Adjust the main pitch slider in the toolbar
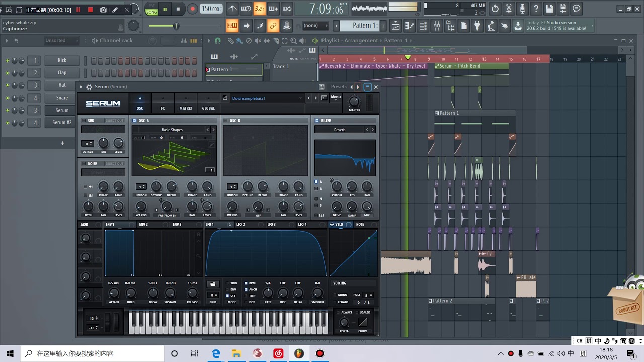 175,26
